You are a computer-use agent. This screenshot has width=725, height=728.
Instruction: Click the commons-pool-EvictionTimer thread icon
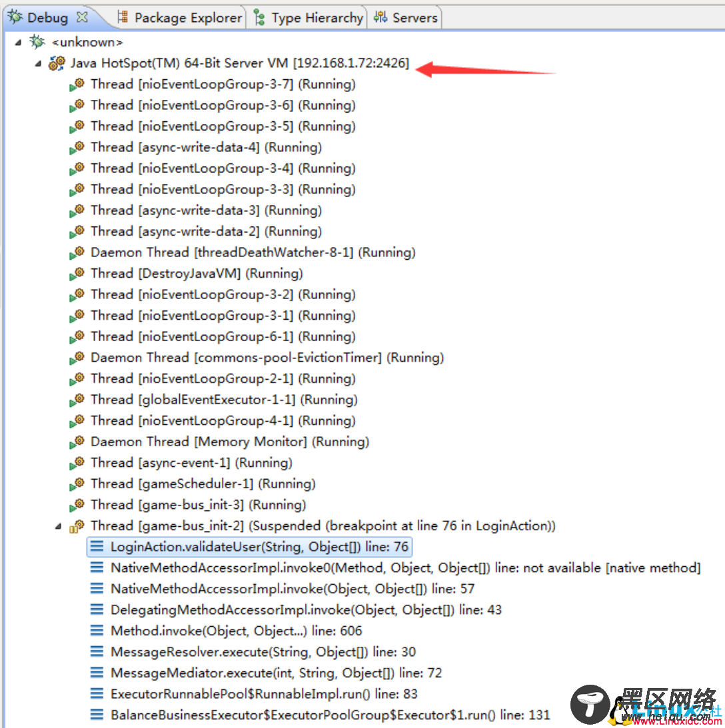77,358
